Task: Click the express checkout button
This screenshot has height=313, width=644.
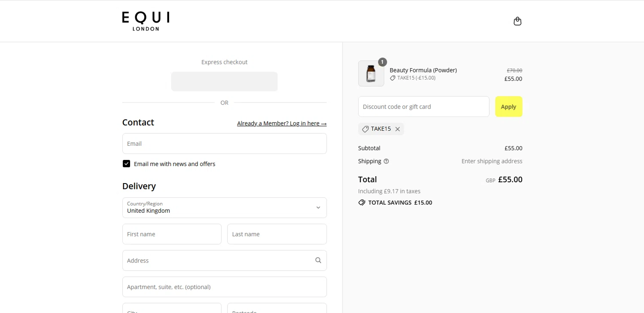Action: point(225,81)
